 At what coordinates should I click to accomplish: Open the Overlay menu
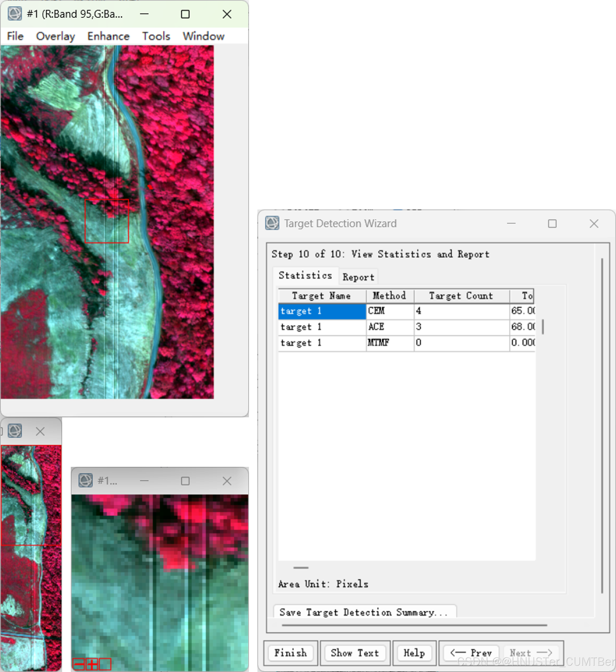click(55, 36)
